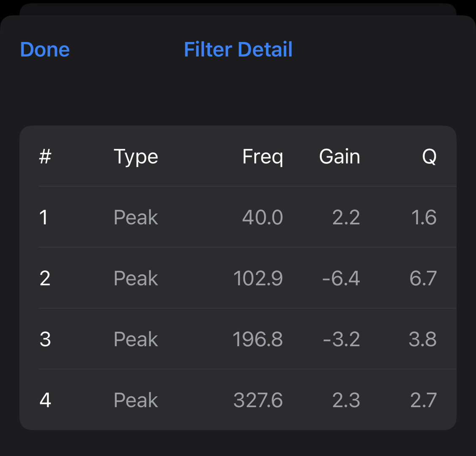The width and height of the screenshot is (476, 456).
Task: Tap Peak type in filter 3
Action: [136, 339]
